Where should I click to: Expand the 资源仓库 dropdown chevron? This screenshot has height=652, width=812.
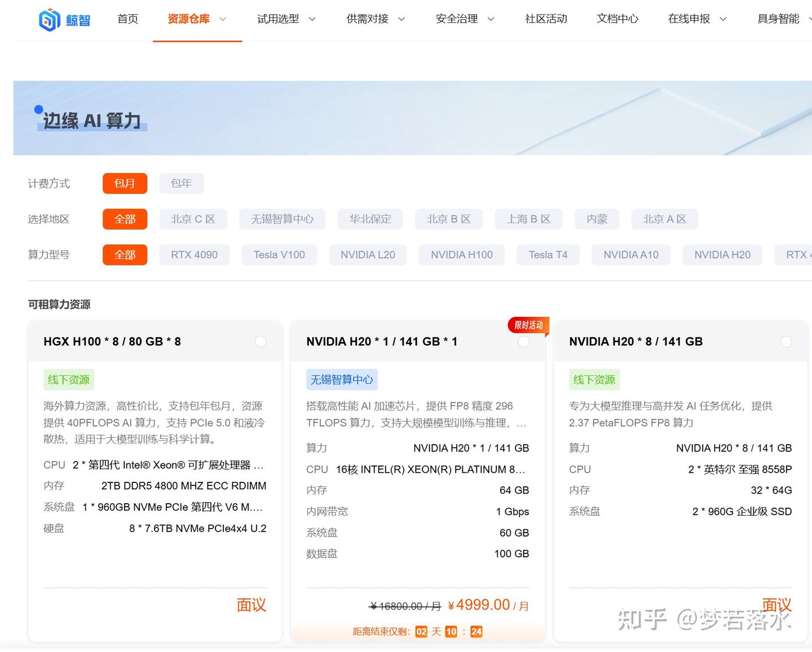pyautogui.click(x=223, y=19)
